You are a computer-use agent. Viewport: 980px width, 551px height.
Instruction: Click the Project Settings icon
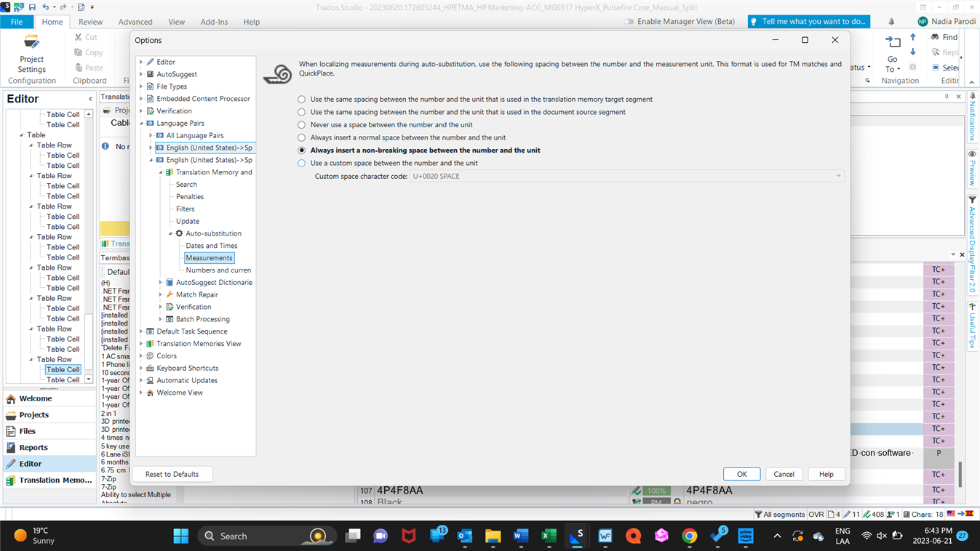coord(31,42)
